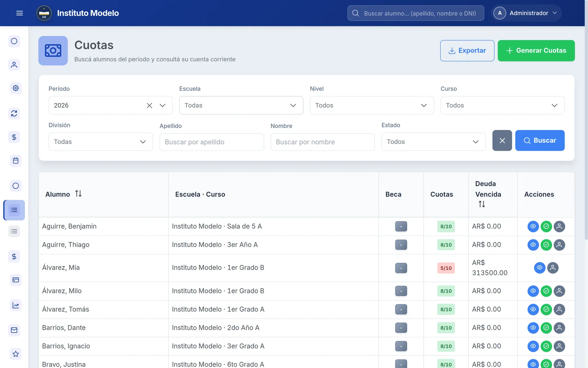Open the mail envelope sidebar icon
The image size is (588, 368).
[14, 330]
